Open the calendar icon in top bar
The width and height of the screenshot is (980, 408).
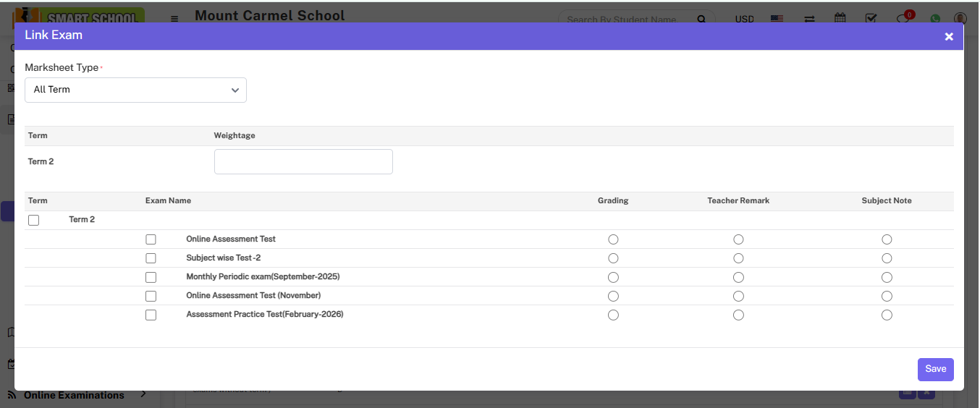840,19
